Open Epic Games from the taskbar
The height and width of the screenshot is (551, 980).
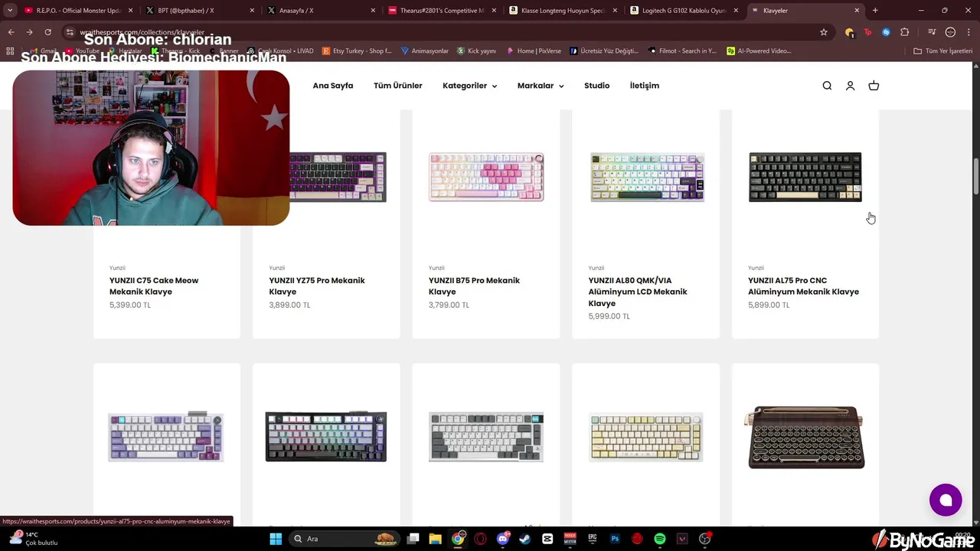593,539
